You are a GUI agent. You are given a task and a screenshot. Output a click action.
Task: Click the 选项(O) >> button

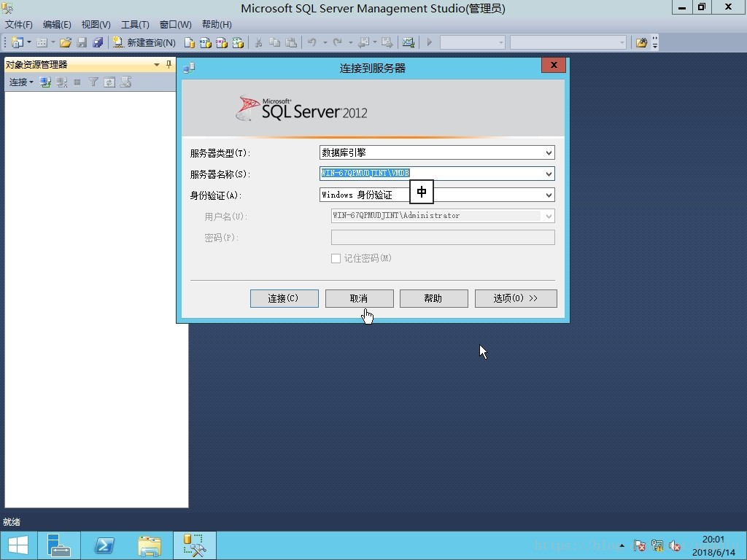(x=516, y=298)
